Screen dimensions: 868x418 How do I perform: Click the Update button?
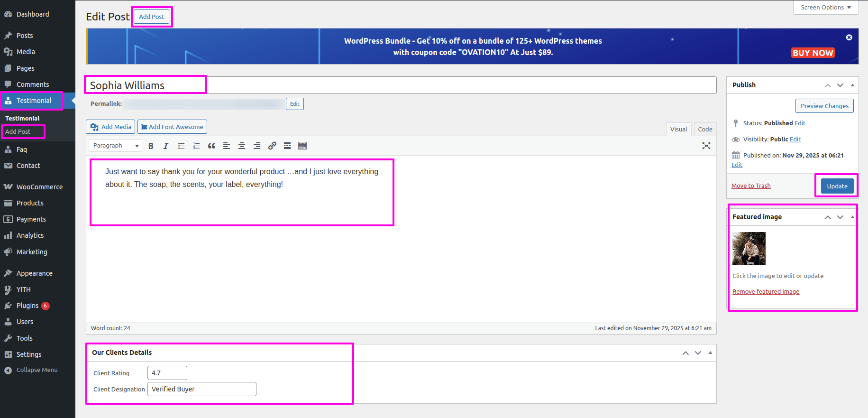[837, 186]
